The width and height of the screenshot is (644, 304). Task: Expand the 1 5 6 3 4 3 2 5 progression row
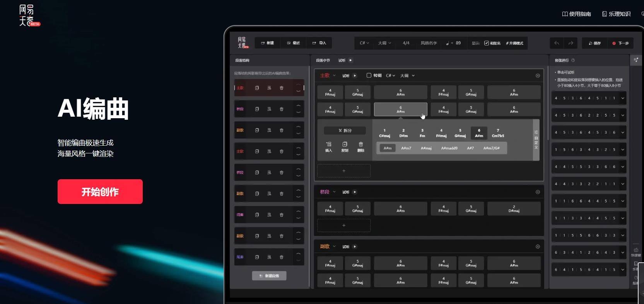[x=623, y=149]
